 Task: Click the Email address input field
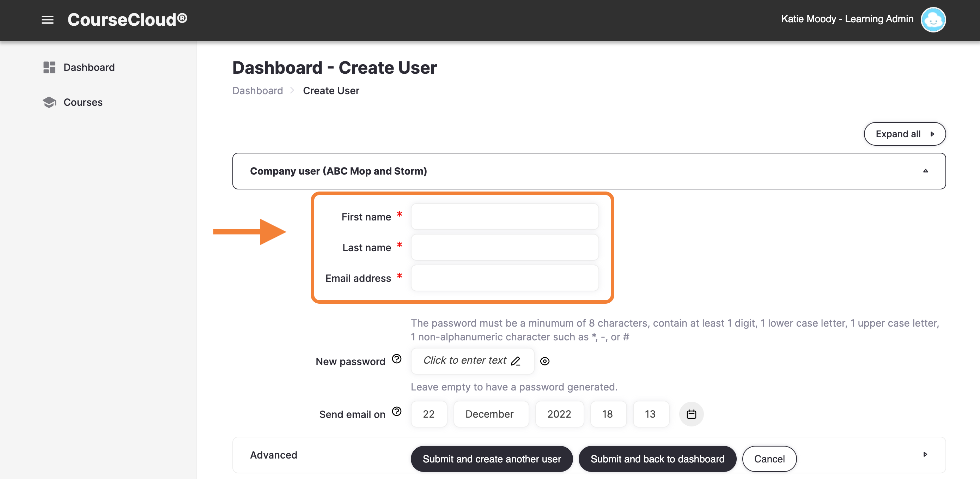504,278
